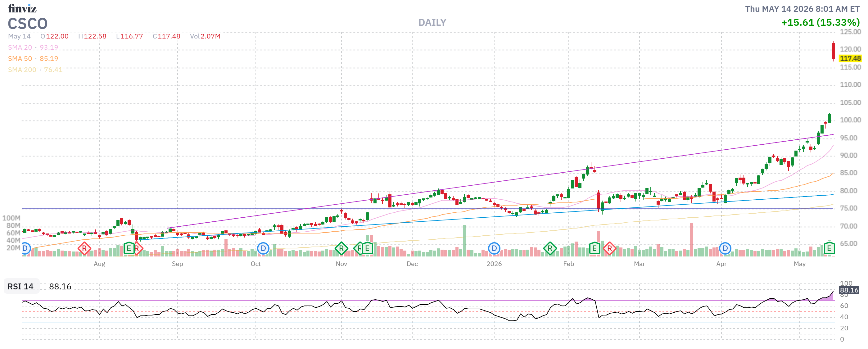The image size is (868, 349).
Task: Click the 75.00 price axis label
Action: click(x=848, y=208)
